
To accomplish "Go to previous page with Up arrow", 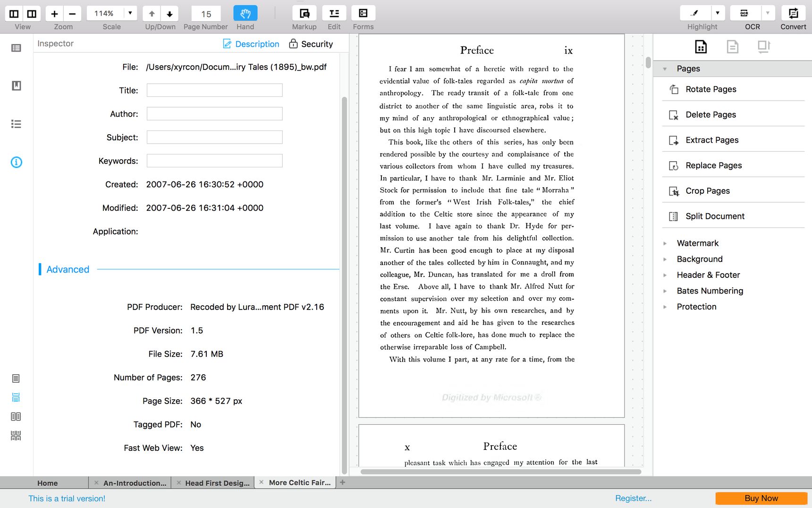I will [152, 14].
